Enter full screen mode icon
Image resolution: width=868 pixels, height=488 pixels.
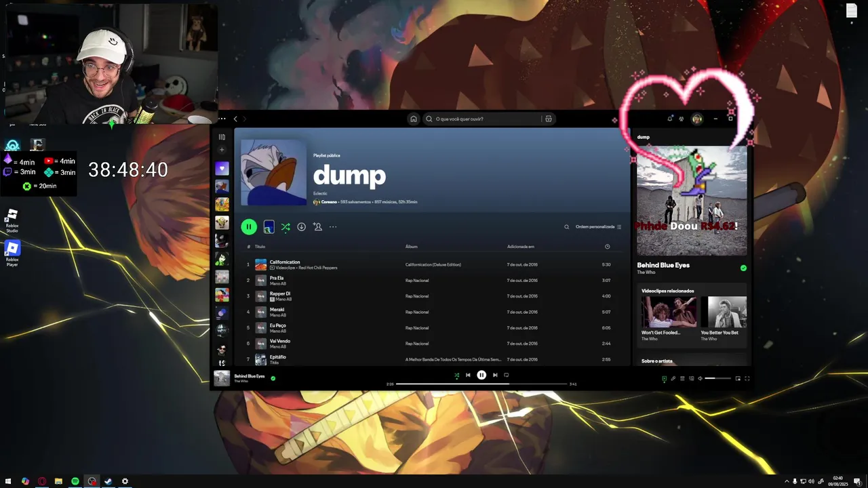[x=747, y=378]
